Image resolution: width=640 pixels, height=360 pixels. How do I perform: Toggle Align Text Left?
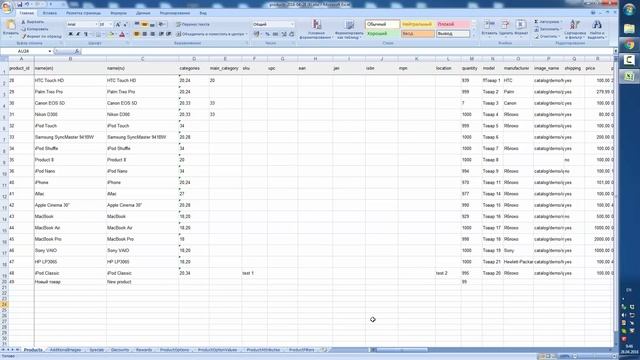137,34
